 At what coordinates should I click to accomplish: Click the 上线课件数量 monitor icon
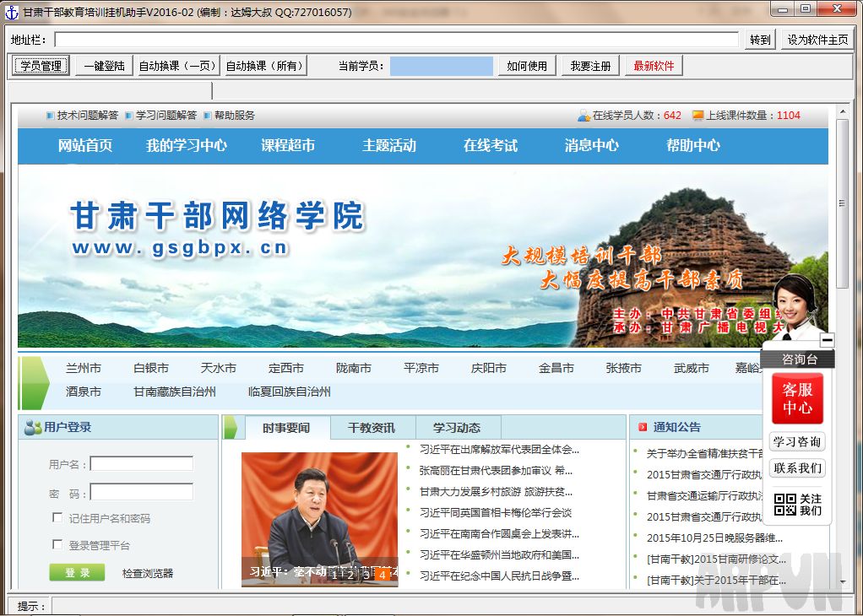[697, 116]
